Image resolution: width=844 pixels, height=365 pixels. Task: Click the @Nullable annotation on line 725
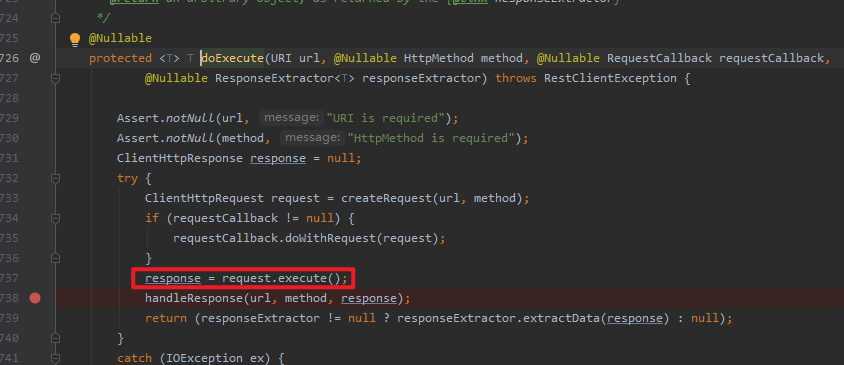[x=121, y=39]
